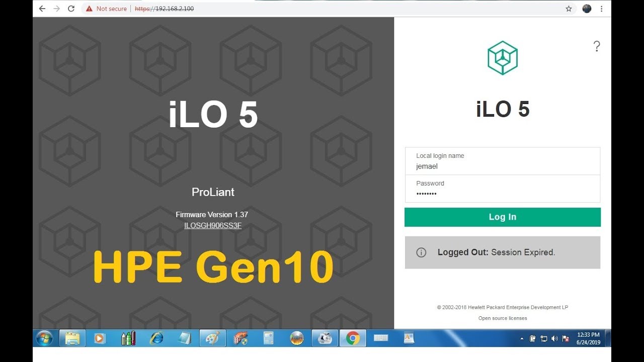
Task: Click the iLO help question mark icon
Action: [597, 47]
